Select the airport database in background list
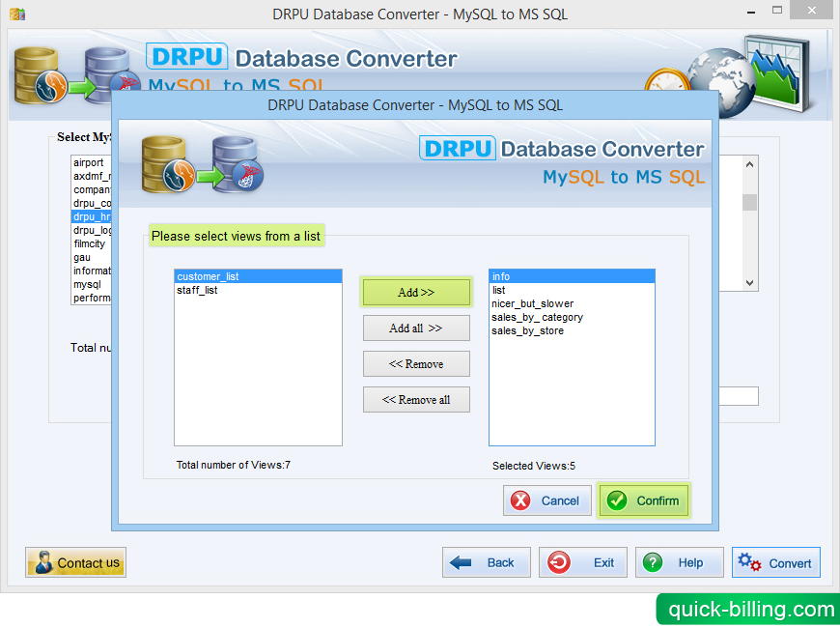Screen dimensions: 840x628 point(88,163)
